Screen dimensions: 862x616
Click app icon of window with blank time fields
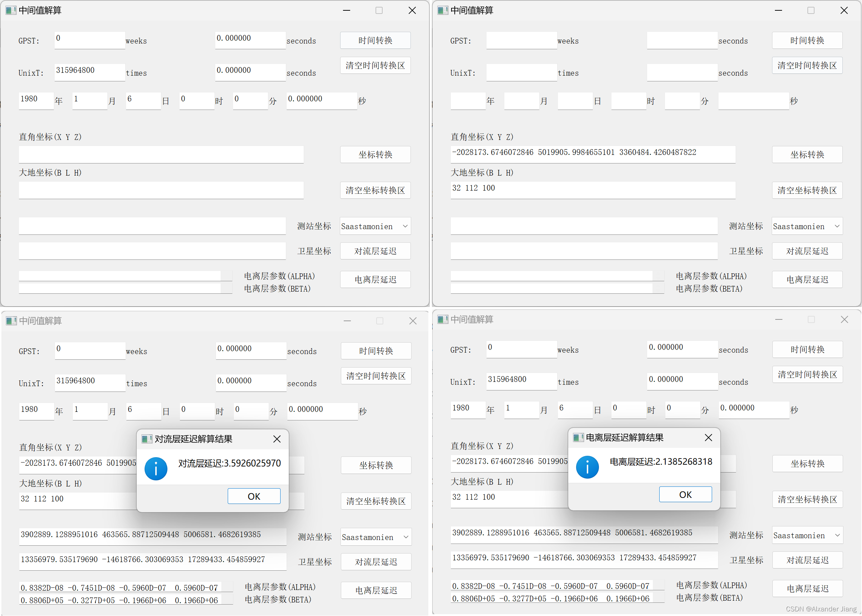pos(443,10)
